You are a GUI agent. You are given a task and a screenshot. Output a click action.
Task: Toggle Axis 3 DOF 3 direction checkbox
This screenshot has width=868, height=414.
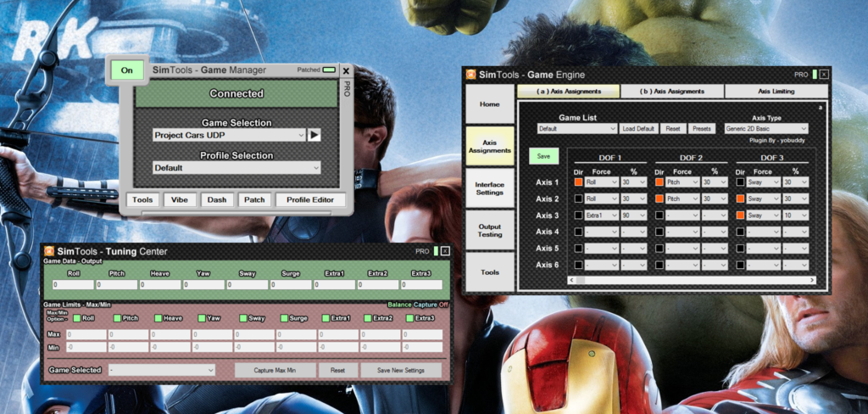tap(741, 215)
